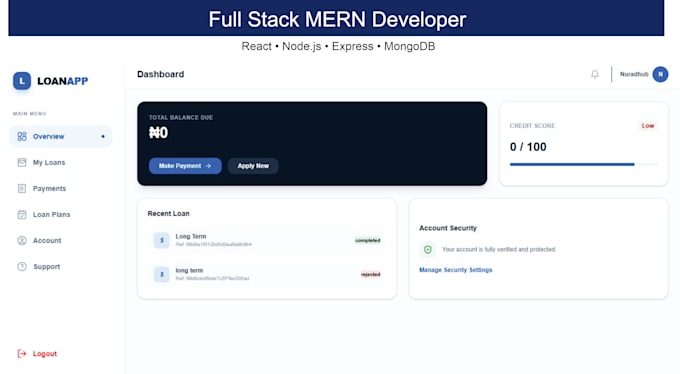Screen dimensions: 680x374
Task: Click the Support question-mark icon
Action: coord(22,266)
